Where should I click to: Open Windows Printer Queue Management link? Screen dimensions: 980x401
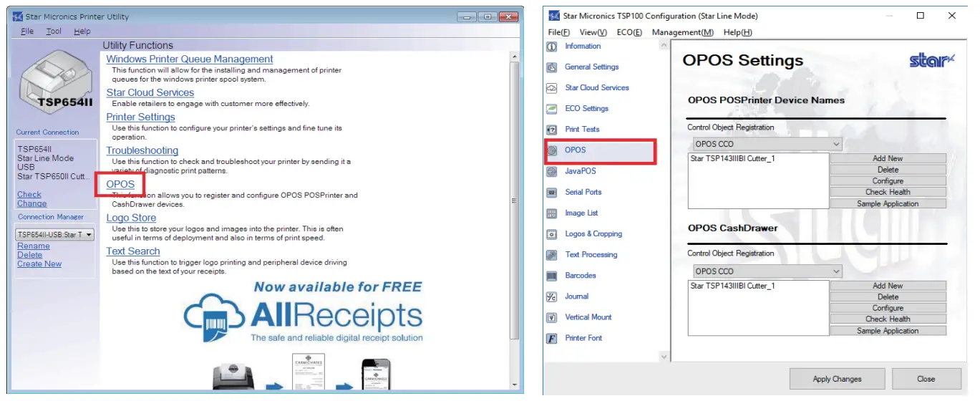pos(190,59)
